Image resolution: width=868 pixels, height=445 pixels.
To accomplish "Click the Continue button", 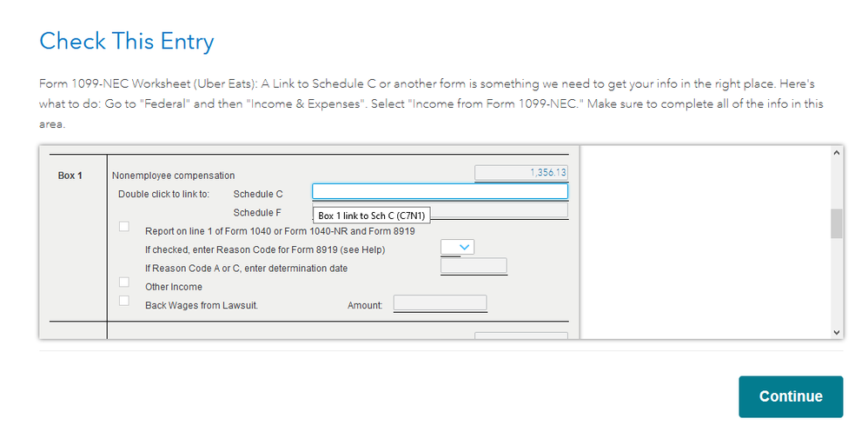I will coord(791,396).
